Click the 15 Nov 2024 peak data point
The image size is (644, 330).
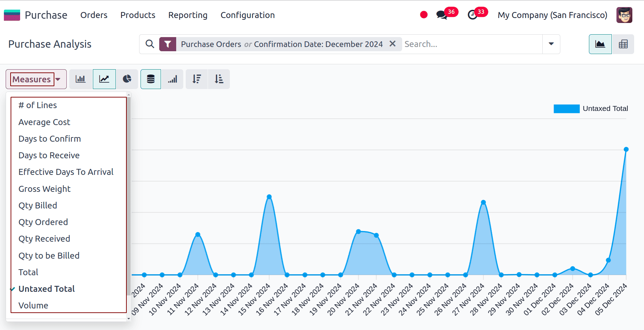coord(269,197)
